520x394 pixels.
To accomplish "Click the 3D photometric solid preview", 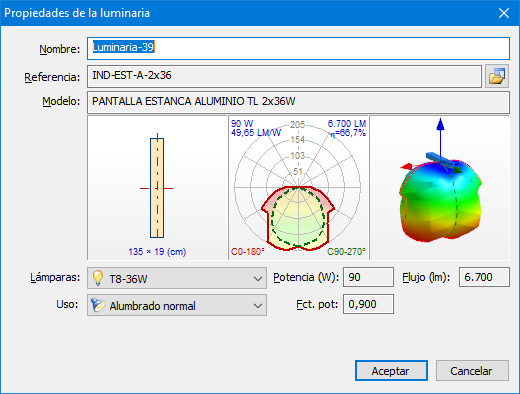I will tap(440, 188).
